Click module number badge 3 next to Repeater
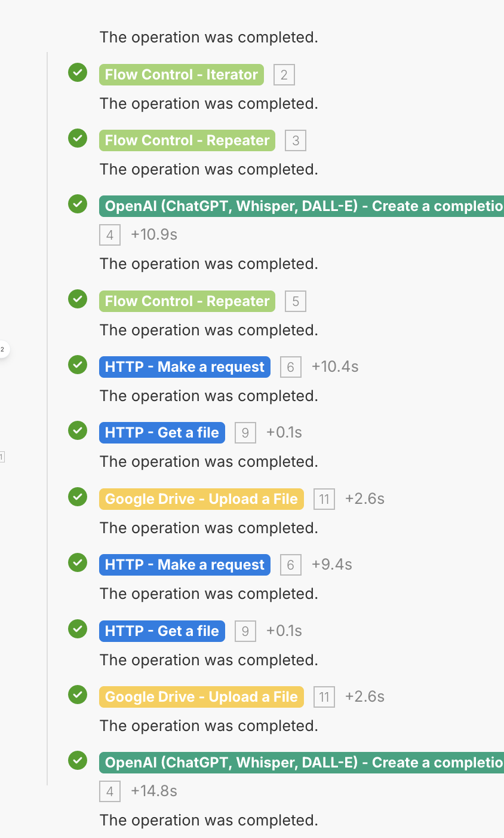Screen dimensions: 504x838 (296, 141)
